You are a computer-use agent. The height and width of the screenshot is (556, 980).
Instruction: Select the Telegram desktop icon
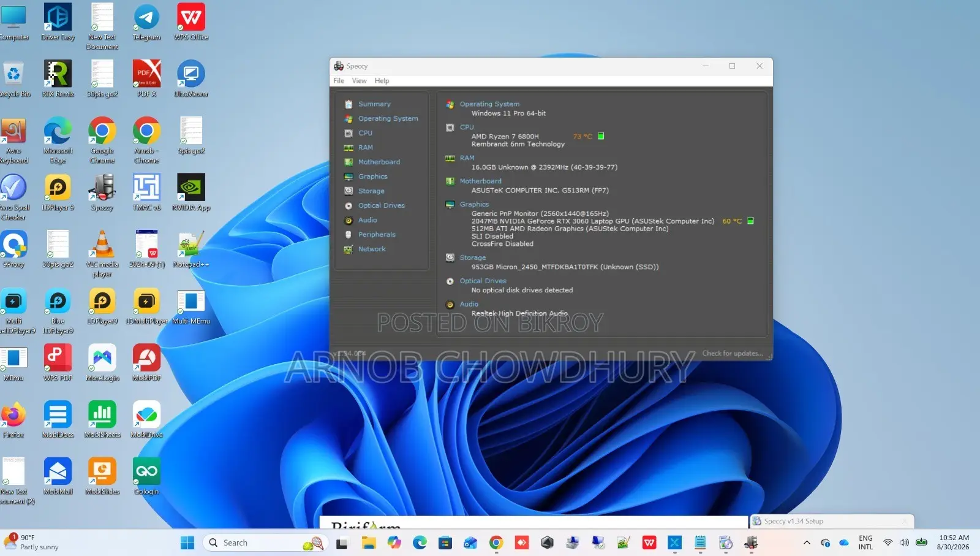click(146, 23)
